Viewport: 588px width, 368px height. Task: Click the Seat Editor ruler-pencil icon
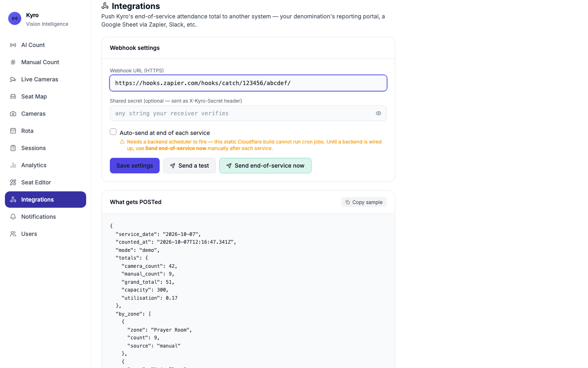point(13,182)
